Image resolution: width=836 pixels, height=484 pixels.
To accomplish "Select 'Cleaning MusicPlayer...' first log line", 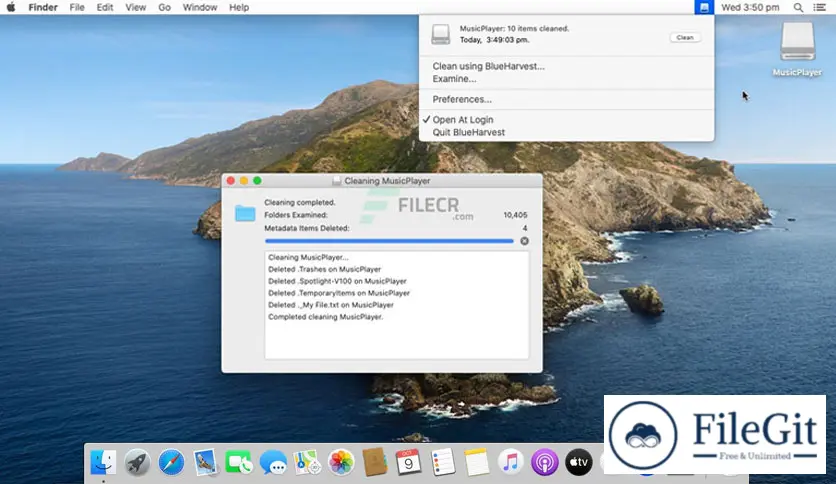I will [x=308, y=257].
